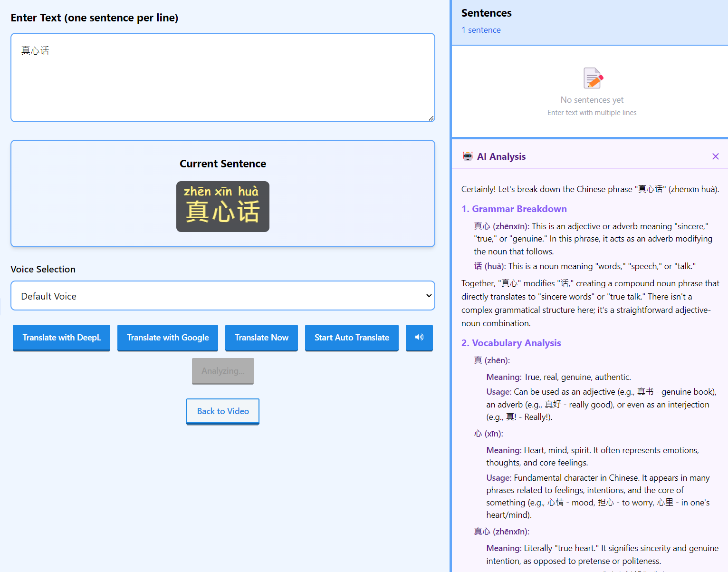Translate the text with Google

point(167,338)
